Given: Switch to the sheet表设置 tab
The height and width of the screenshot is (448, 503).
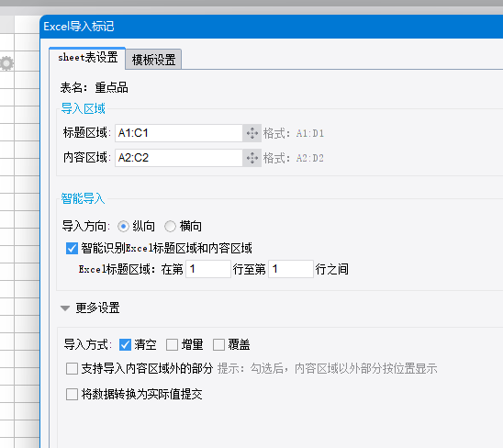Looking at the screenshot, I should coord(87,58).
